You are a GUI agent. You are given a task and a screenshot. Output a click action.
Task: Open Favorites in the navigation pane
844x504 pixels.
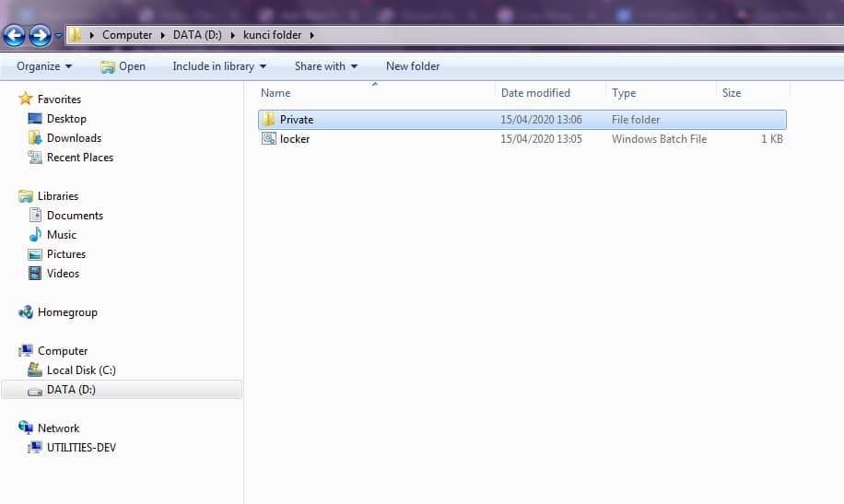coord(59,100)
